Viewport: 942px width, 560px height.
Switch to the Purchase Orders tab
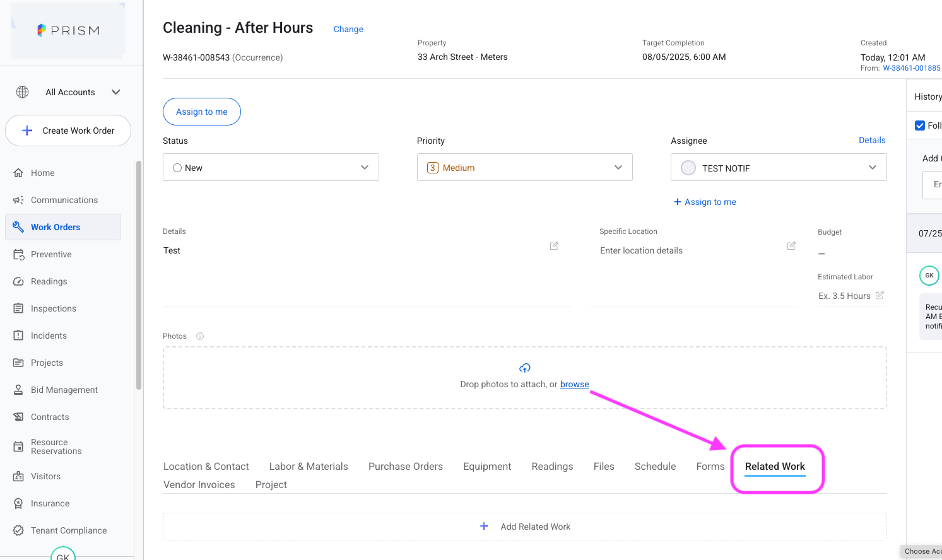406,467
